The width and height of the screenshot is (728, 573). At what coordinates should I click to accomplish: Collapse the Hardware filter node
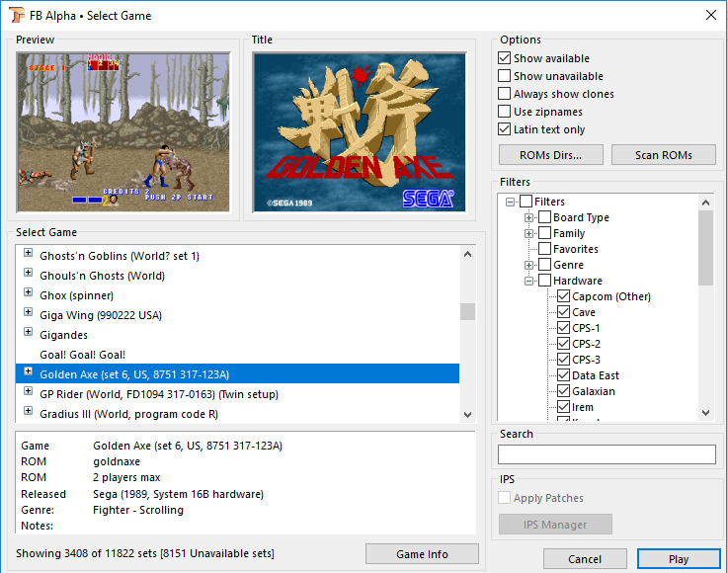528,281
